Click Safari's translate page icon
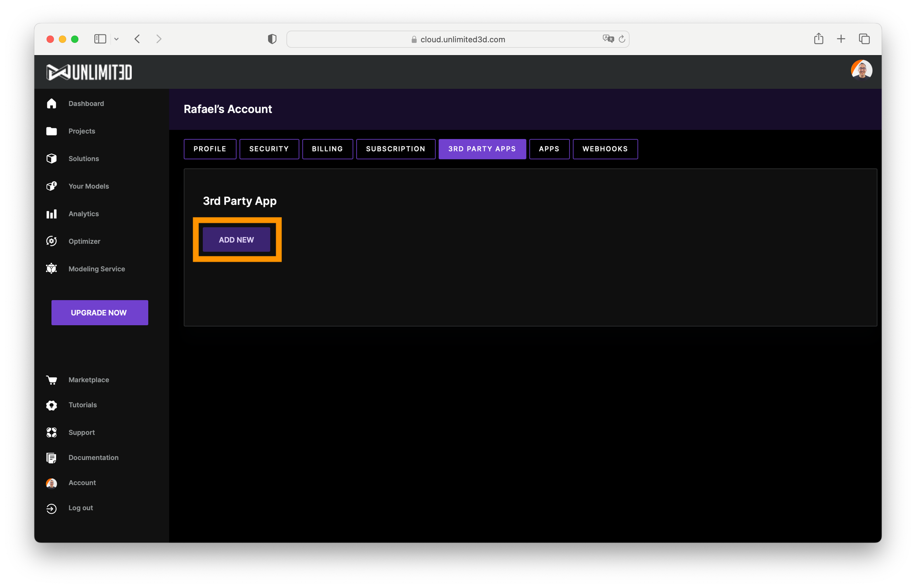916x588 pixels. pyautogui.click(x=608, y=39)
